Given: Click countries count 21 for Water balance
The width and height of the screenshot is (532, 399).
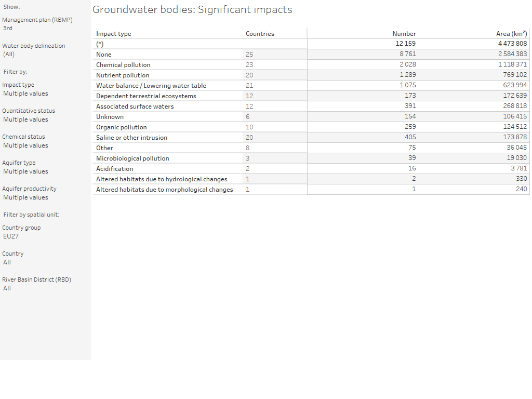Looking at the screenshot, I should point(249,86).
